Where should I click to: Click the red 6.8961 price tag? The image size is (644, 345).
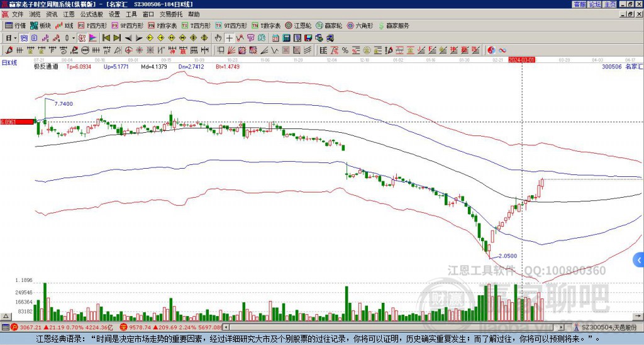17,122
